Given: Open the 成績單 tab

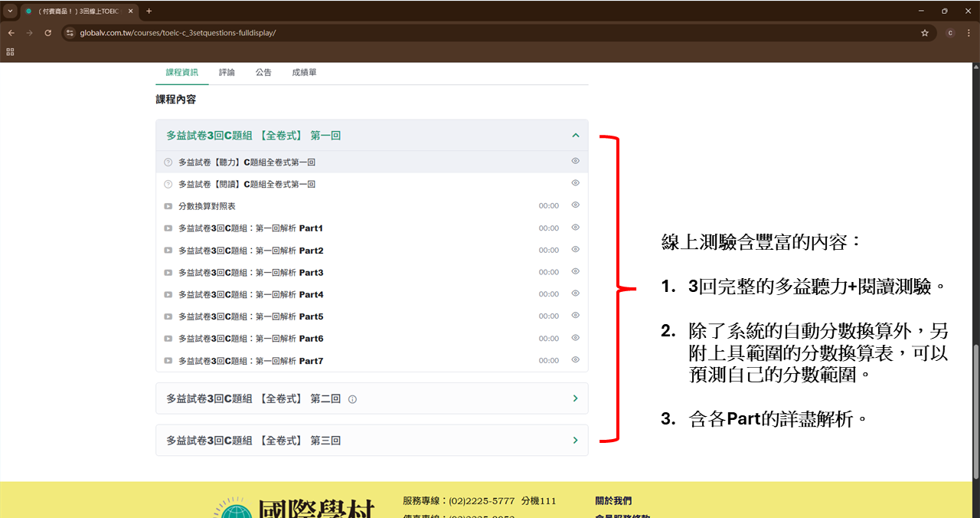Looking at the screenshot, I should (x=304, y=72).
